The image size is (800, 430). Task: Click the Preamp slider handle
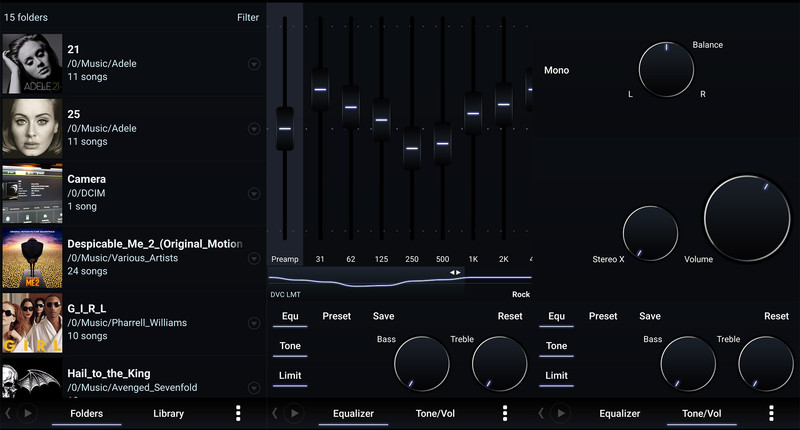pos(285,128)
